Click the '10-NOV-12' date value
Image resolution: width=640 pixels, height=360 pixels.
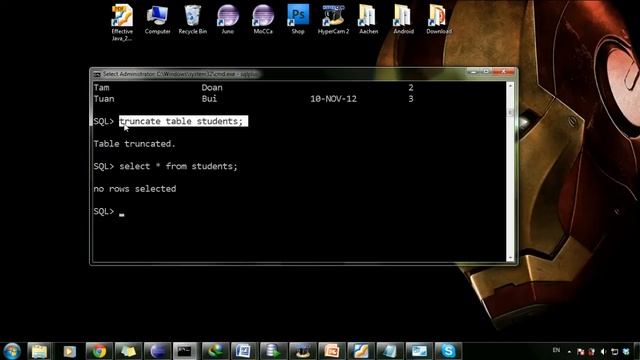click(x=333, y=99)
